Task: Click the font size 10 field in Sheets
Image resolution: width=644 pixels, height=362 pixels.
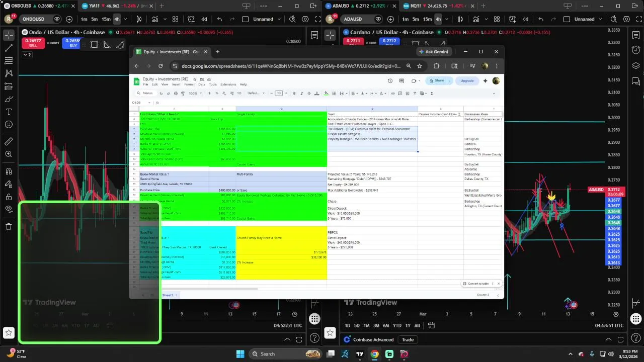Action: click(279, 93)
